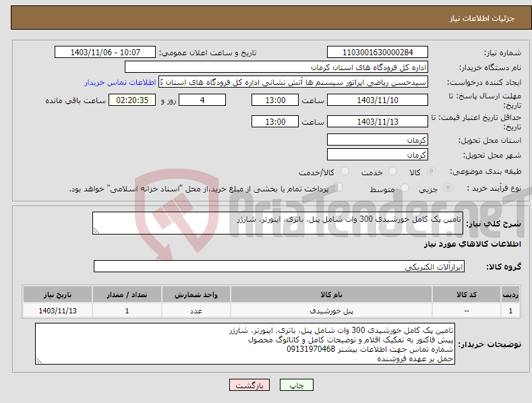Click the جزئیات اطلاعات نیاز header title
The image size is (532, 403).
pyautogui.click(x=482, y=18)
